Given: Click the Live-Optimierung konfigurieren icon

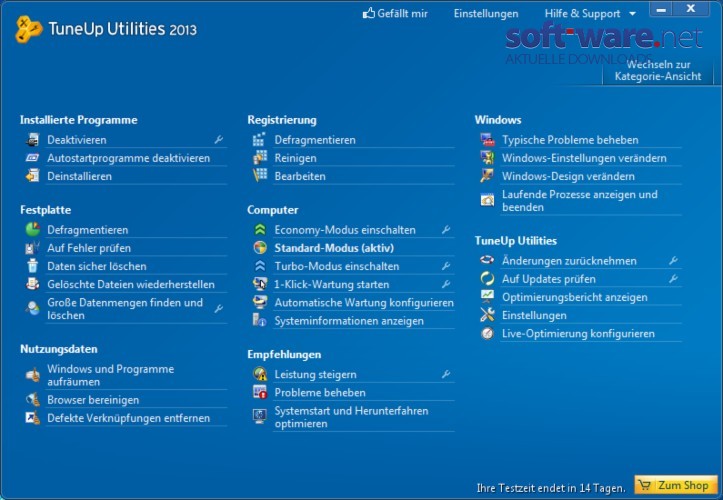Looking at the screenshot, I should [487, 333].
